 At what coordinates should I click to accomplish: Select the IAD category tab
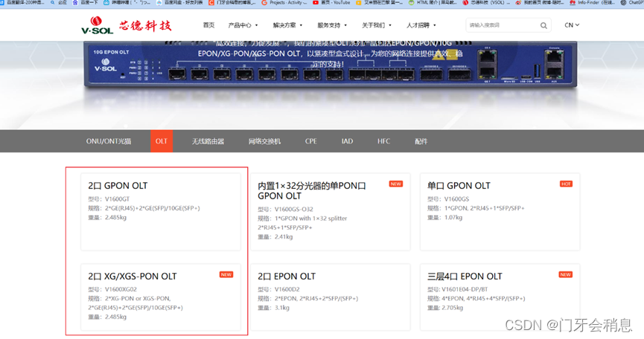[x=347, y=141]
